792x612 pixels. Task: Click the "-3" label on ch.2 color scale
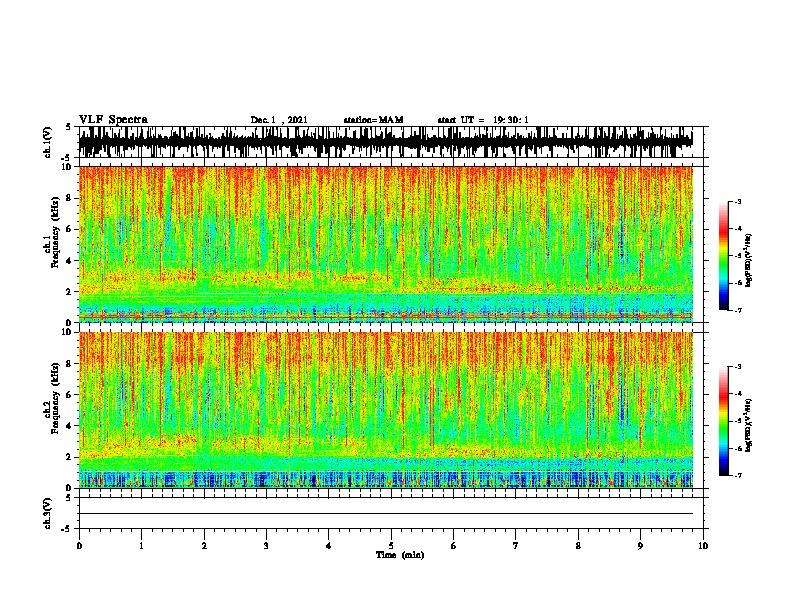tap(737, 367)
